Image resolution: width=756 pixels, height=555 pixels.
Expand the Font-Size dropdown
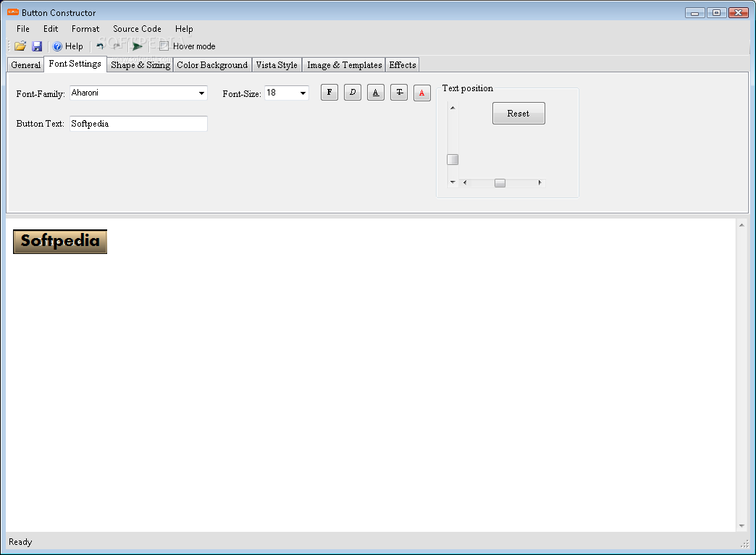pyautogui.click(x=303, y=93)
